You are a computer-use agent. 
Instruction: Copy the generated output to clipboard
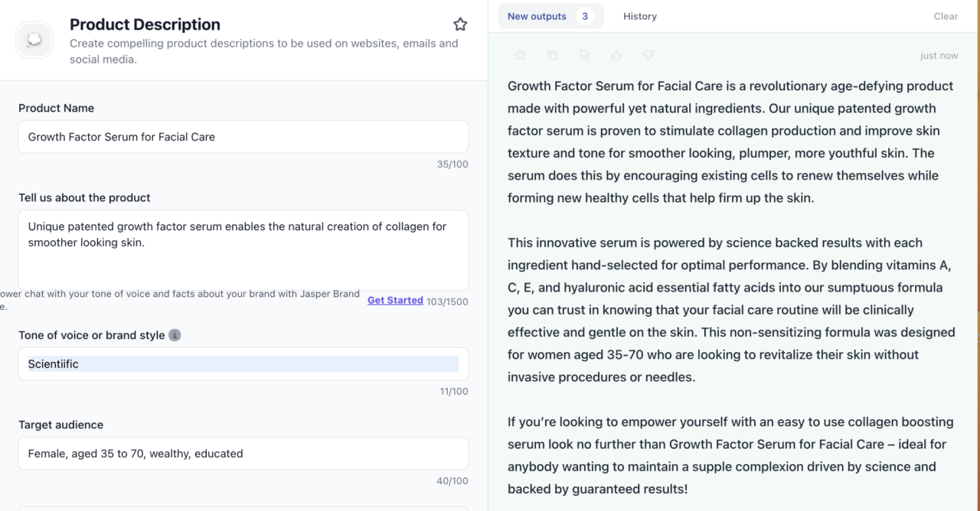coord(552,55)
